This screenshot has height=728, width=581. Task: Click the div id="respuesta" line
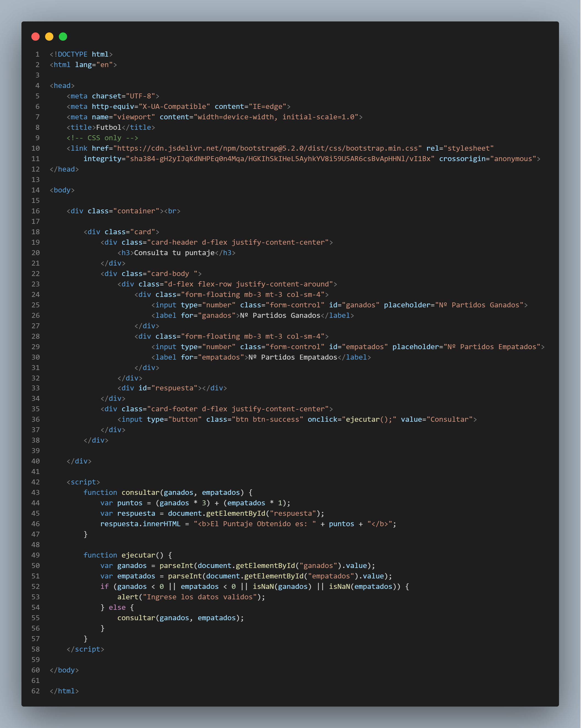pyautogui.click(x=172, y=389)
